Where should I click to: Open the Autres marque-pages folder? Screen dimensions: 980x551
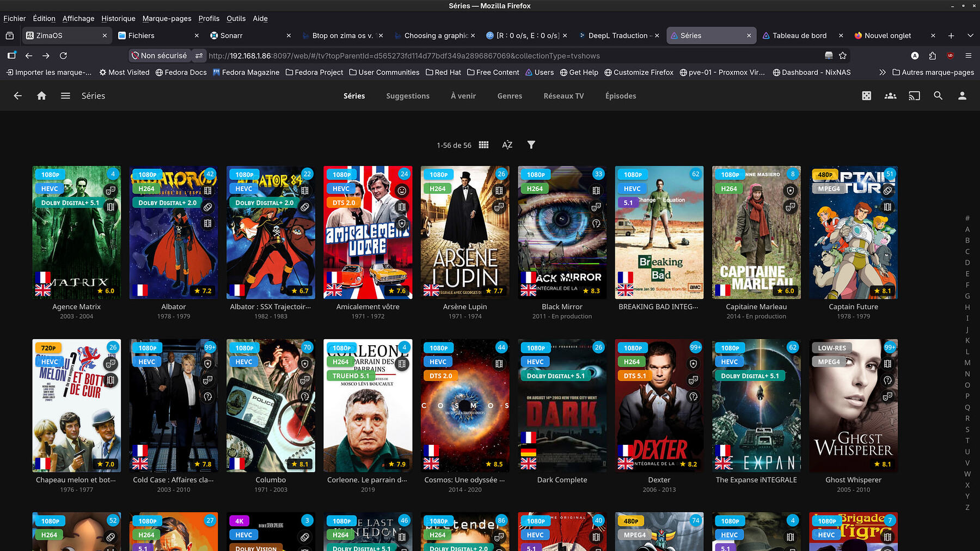point(933,72)
